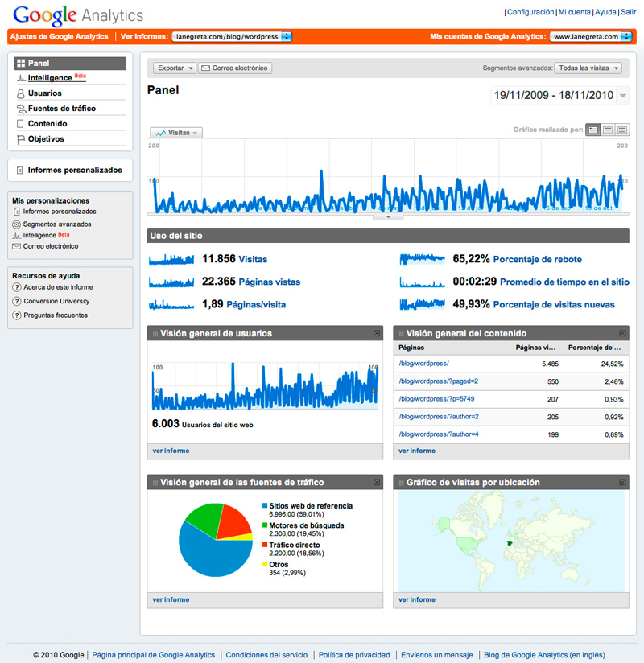Close the Visión general del contenido widget

[622, 334]
